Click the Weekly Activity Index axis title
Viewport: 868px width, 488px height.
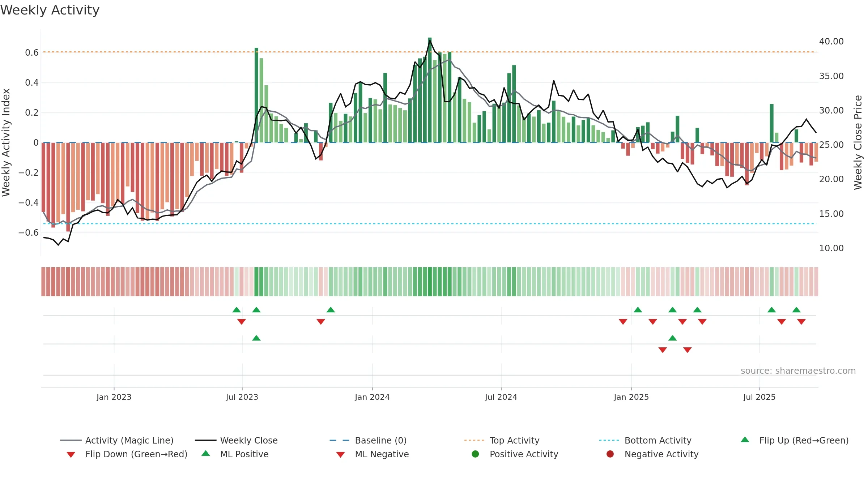6,142
